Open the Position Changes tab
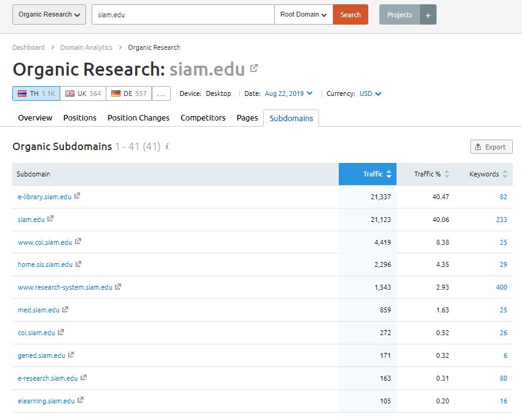This screenshot has height=420, width=522. (x=138, y=117)
